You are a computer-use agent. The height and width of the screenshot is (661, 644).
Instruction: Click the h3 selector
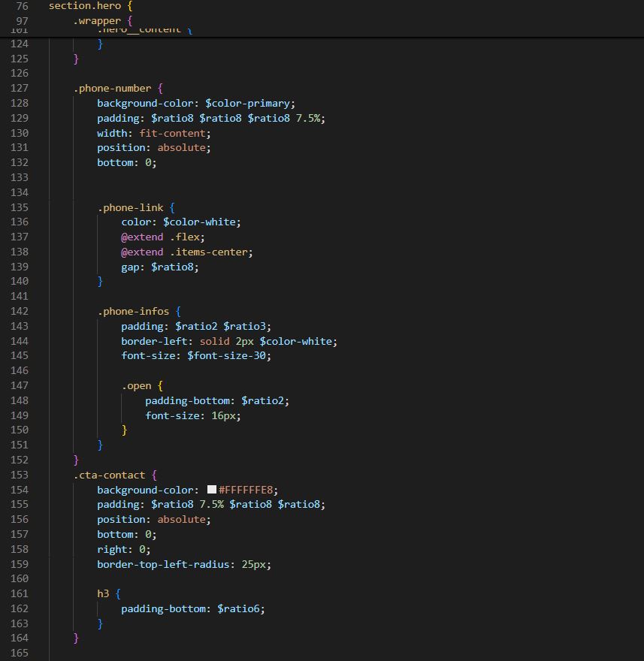pyautogui.click(x=103, y=593)
